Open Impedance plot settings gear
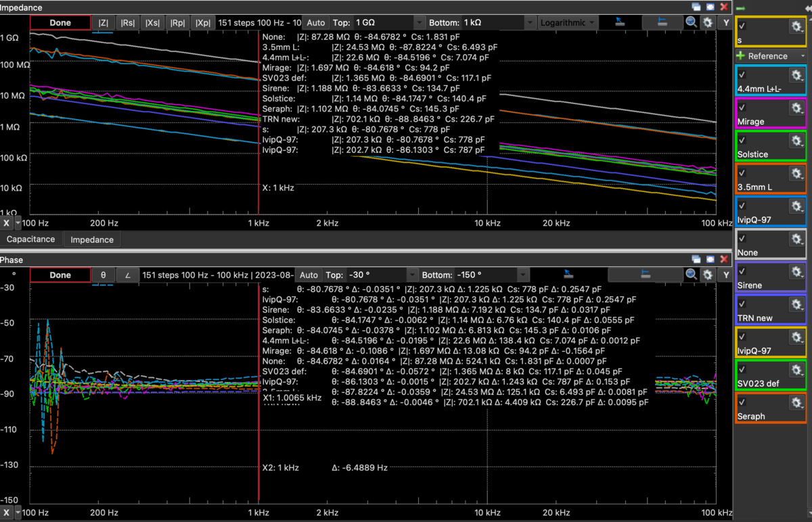The height and width of the screenshot is (522, 812). click(708, 22)
